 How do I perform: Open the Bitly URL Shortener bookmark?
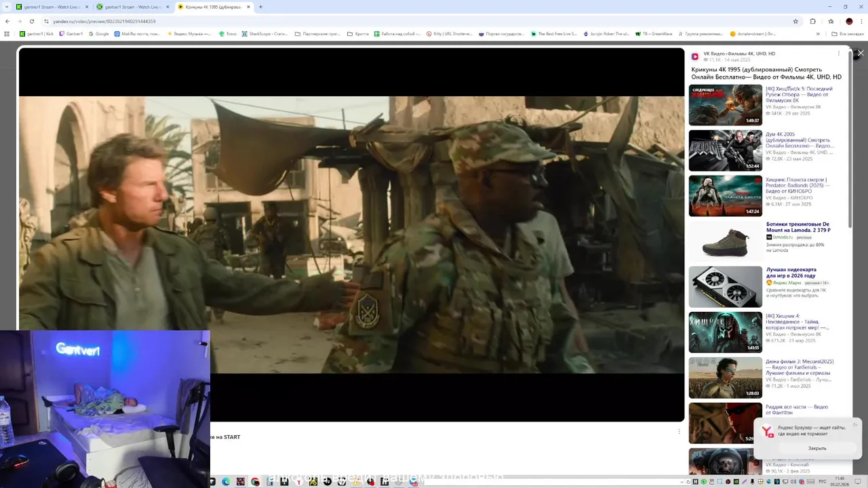pos(449,33)
